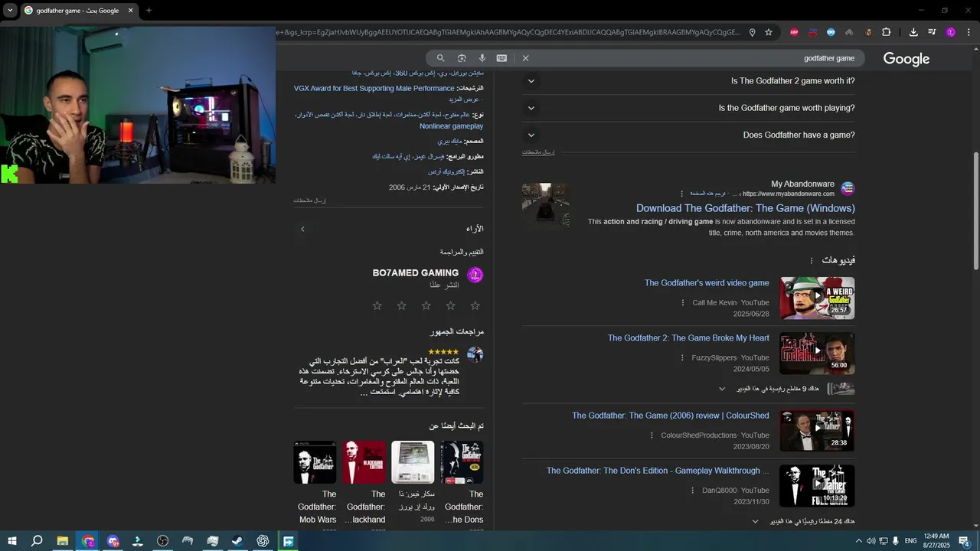
Task: Open Chrome downloads icon
Action: 913,32
